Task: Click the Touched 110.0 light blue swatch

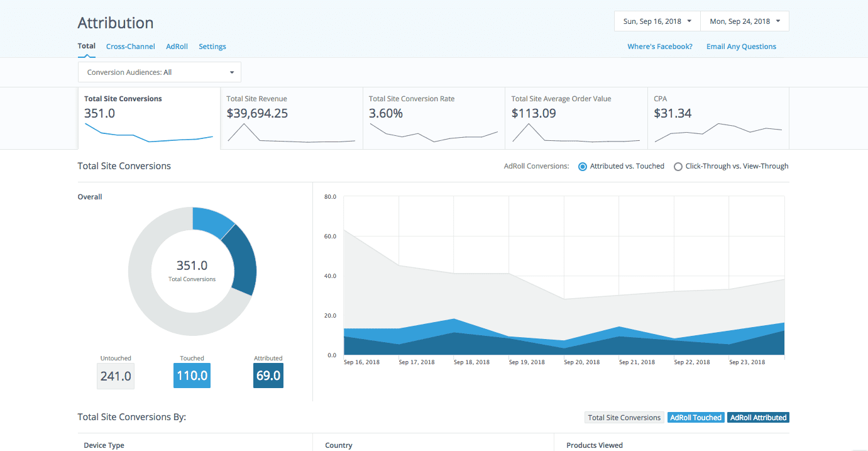Action: [192, 376]
